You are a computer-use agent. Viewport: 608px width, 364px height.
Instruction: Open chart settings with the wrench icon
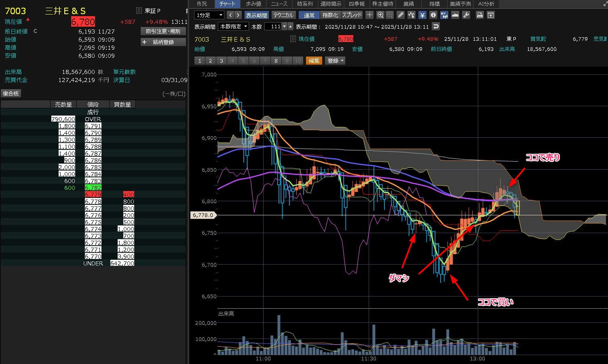(x=466, y=15)
